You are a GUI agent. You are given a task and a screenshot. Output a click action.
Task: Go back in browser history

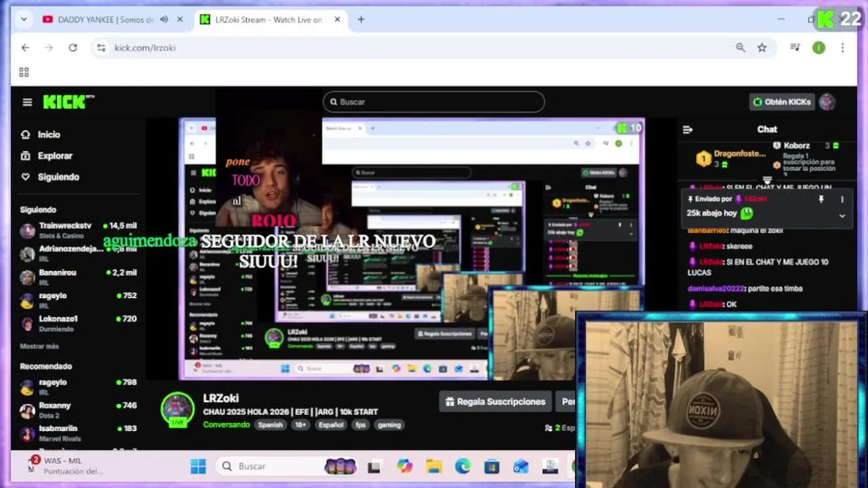[25, 47]
